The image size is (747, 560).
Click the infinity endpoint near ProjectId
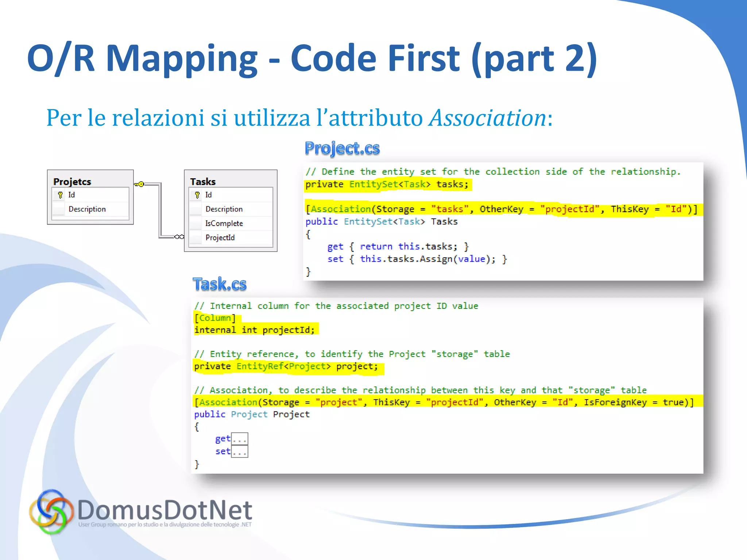click(x=179, y=237)
